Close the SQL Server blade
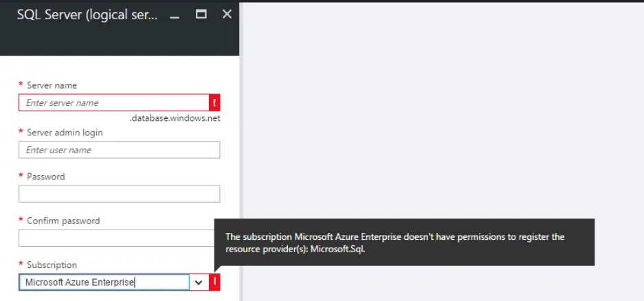Viewport: 644px width, 301px height. [x=227, y=14]
